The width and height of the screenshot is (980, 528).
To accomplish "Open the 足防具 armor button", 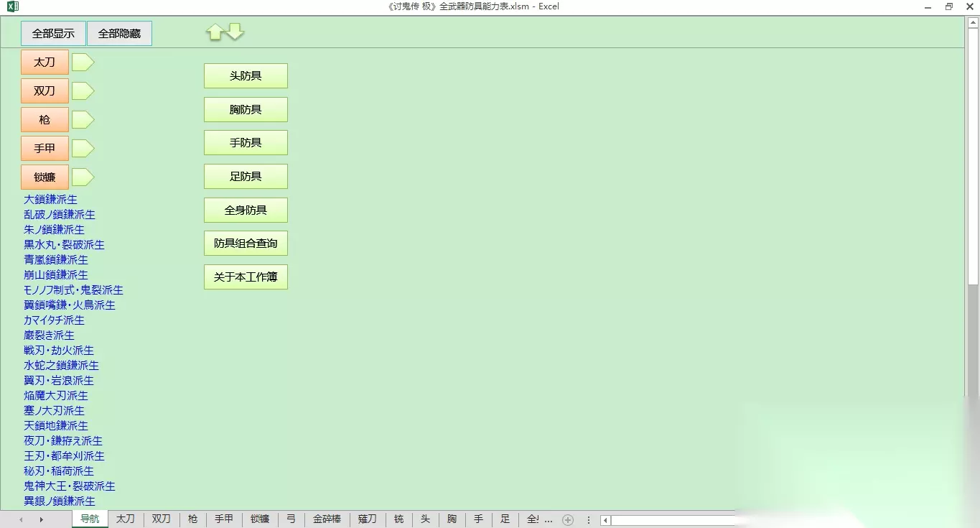I will [x=246, y=176].
